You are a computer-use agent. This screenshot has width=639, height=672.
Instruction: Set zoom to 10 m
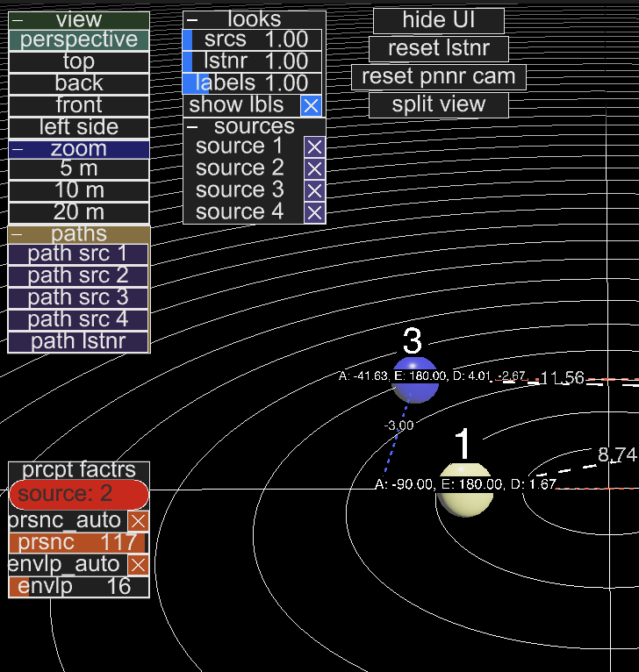coord(79,190)
